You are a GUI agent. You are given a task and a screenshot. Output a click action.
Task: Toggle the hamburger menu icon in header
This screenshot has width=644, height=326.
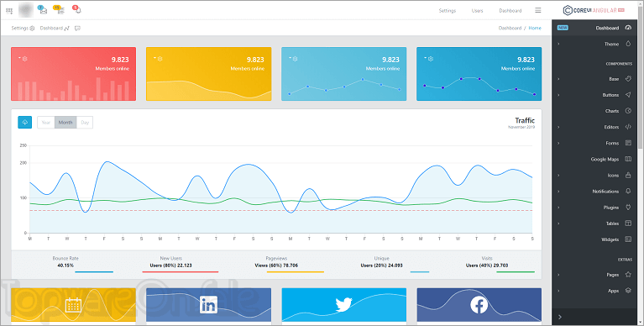tap(538, 10)
